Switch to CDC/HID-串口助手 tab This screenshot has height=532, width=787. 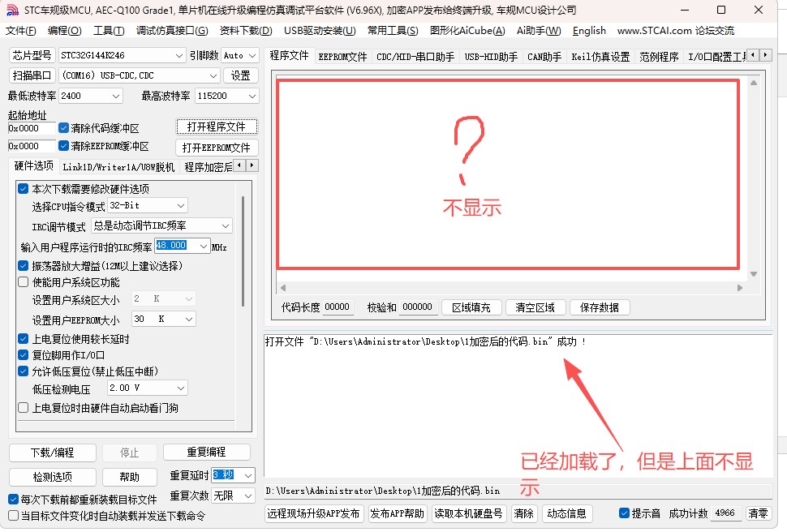415,57
